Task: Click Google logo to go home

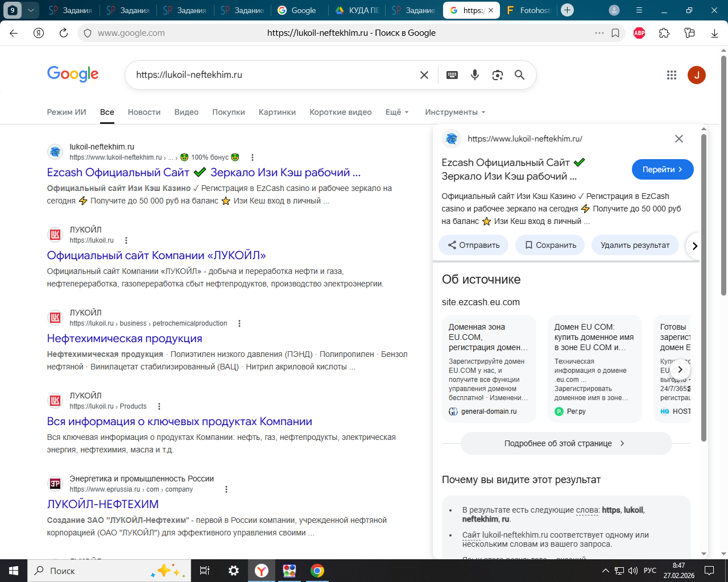Action: tap(73, 74)
